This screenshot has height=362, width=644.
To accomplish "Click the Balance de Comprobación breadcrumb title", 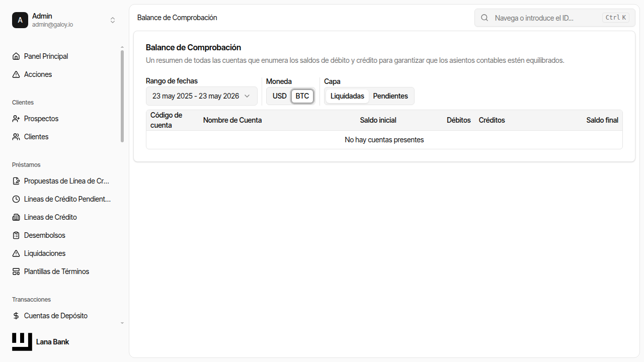I will tap(177, 18).
